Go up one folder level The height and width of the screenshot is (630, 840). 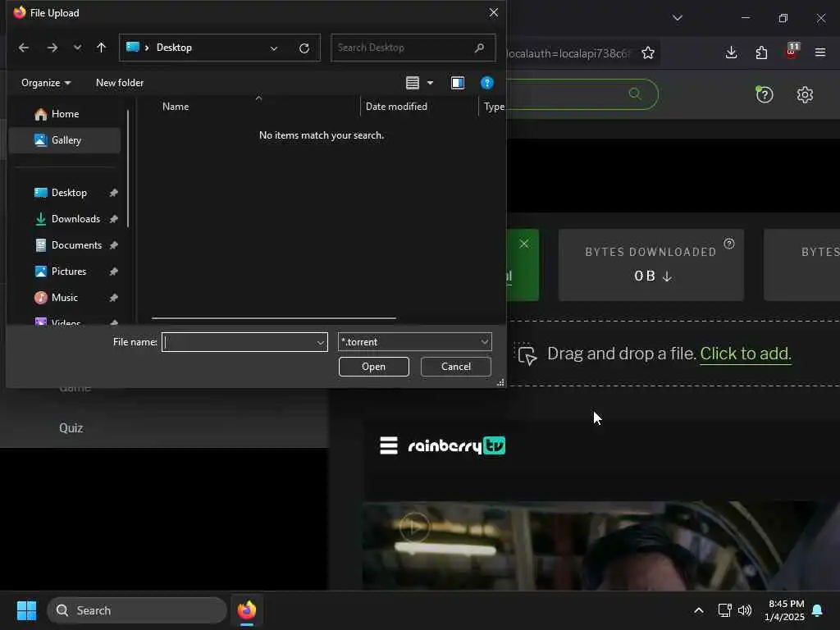pyautogui.click(x=101, y=48)
